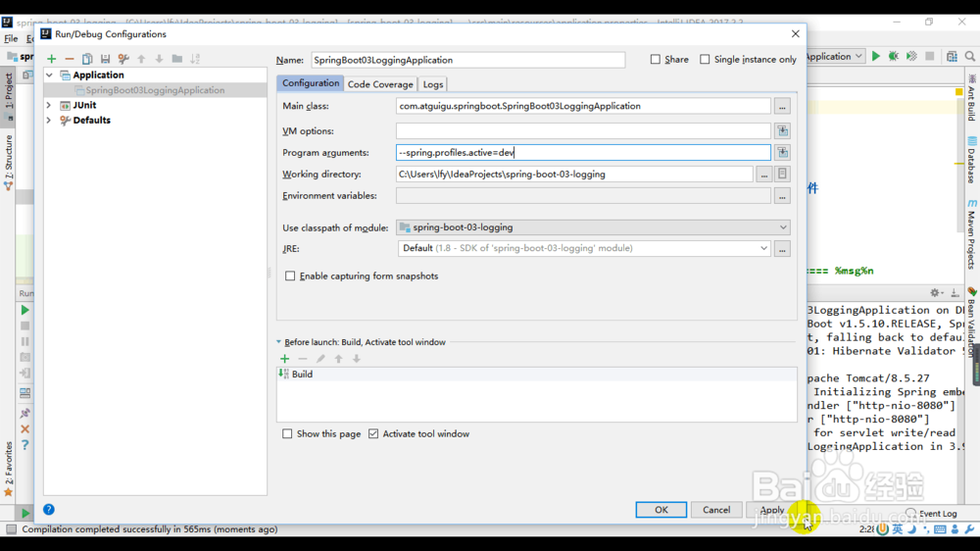The height and width of the screenshot is (551, 980).
Task: Open Run panel settings gear icon
Action: coord(935,293)
